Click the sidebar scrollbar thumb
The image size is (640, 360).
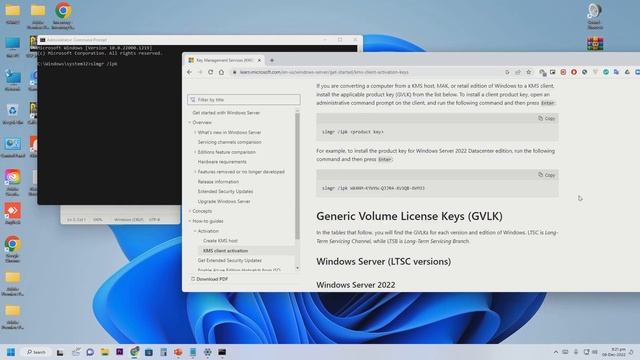pos(297,176)
